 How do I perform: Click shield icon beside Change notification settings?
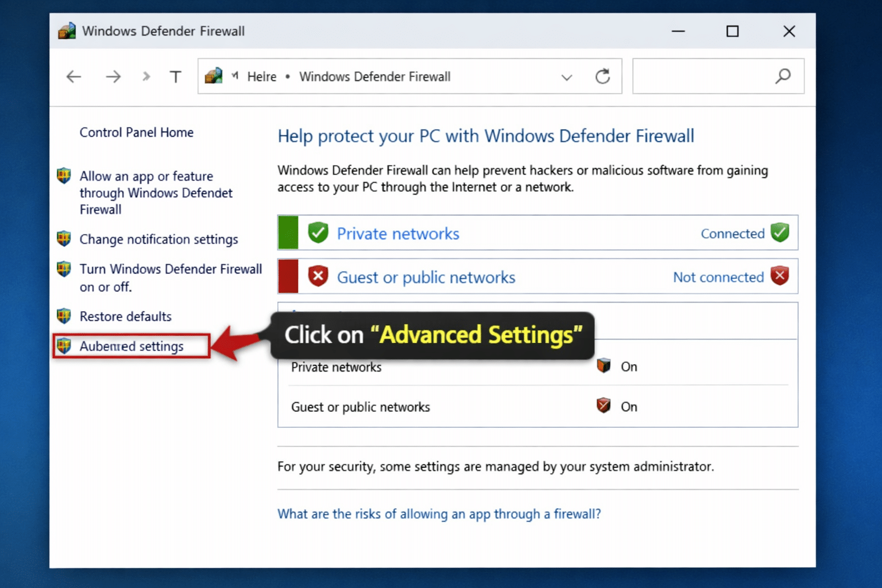(64, 238)
